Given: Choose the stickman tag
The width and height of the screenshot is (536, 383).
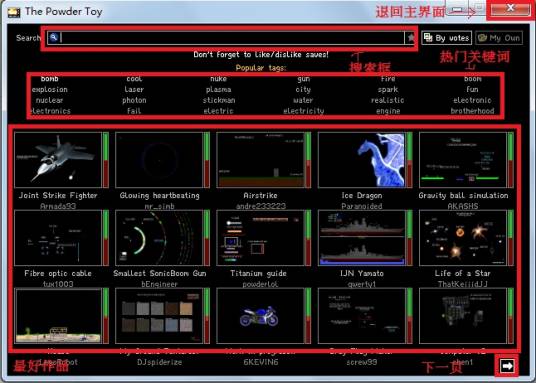Looking at the screenshot, I should coord(219,100).
